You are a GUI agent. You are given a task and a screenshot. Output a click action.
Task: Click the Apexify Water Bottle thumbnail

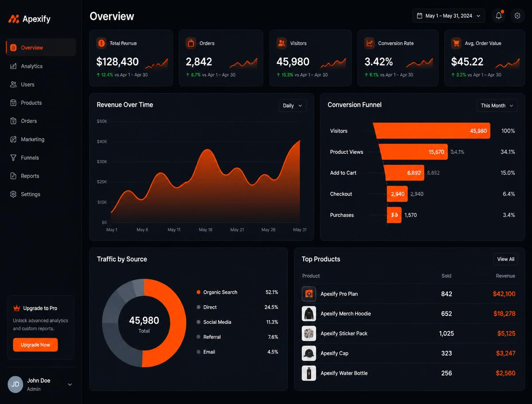[309, 373]
